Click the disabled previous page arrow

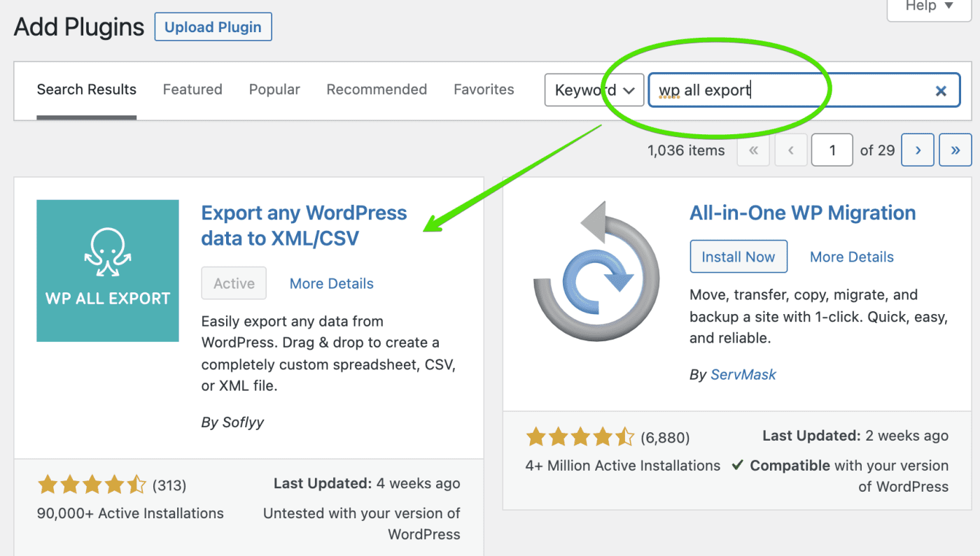(790, 150)
